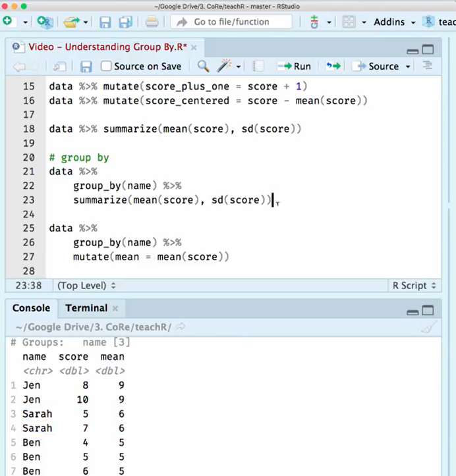Click the Compile Report notebook icon
The width and height of the screenshot is (456, 476).
pyautogui.click(x=258, y=66)
